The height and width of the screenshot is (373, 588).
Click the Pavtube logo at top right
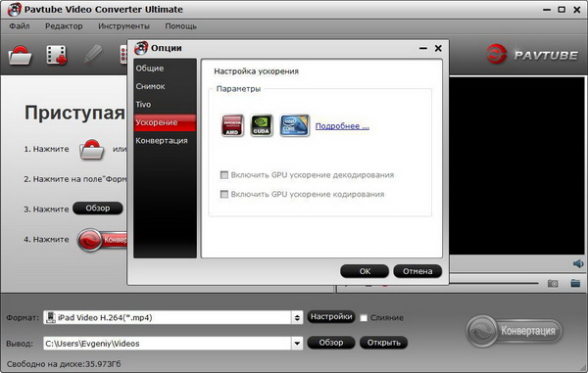point(532,54)
